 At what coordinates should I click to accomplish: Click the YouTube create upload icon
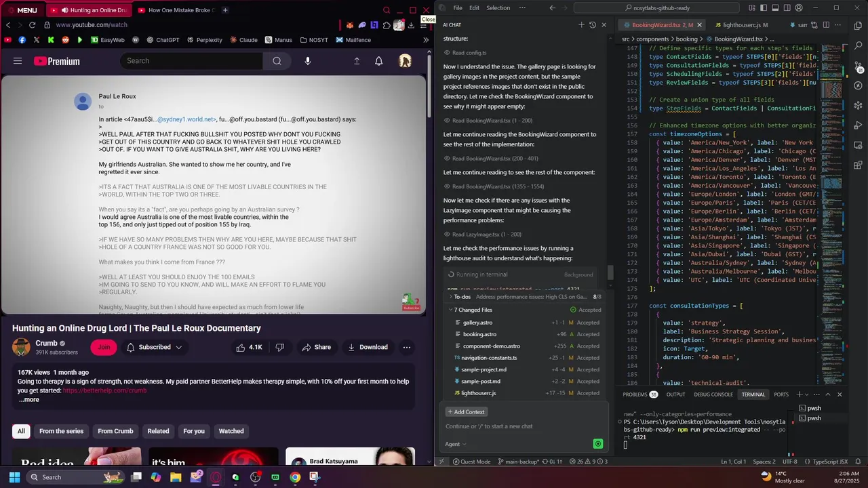tap(357, 61)
